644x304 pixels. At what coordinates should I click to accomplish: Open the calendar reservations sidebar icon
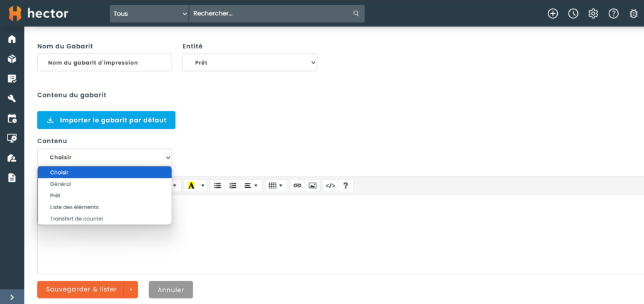(x=11, y=119)
